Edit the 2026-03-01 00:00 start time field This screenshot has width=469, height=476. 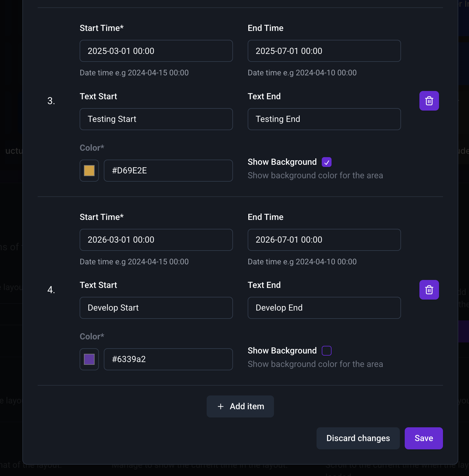(x=156, y=240)
